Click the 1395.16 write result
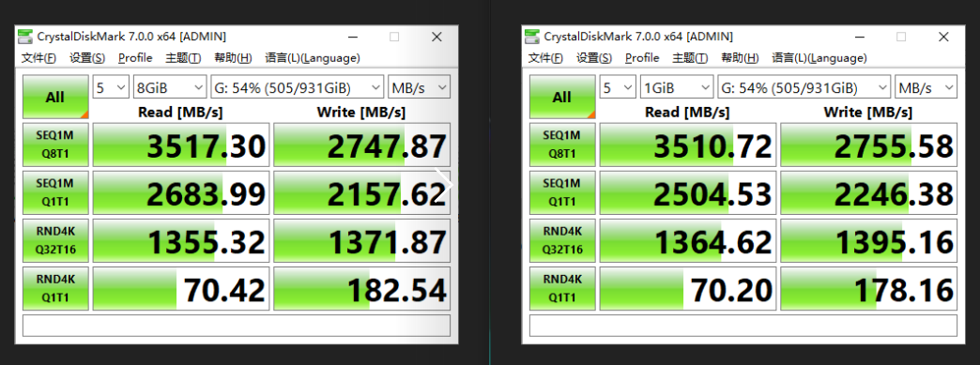The image size is (980, 365). pos(868,240)
